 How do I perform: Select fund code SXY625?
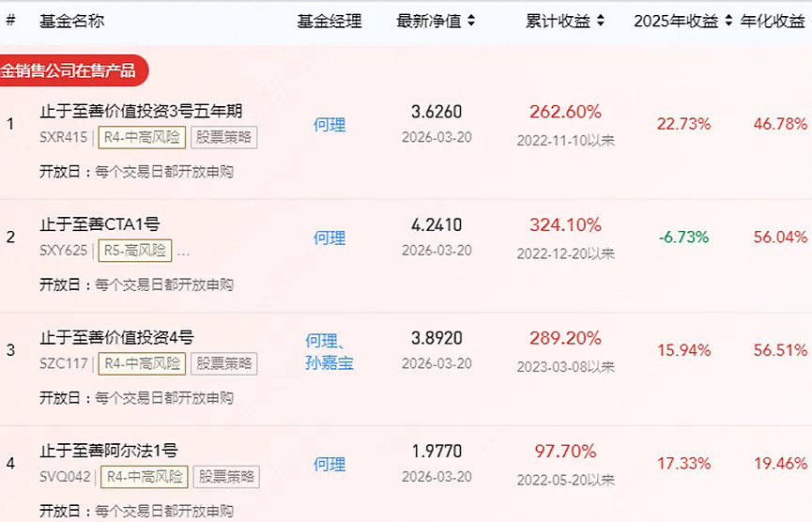click(x=63, y=251)
